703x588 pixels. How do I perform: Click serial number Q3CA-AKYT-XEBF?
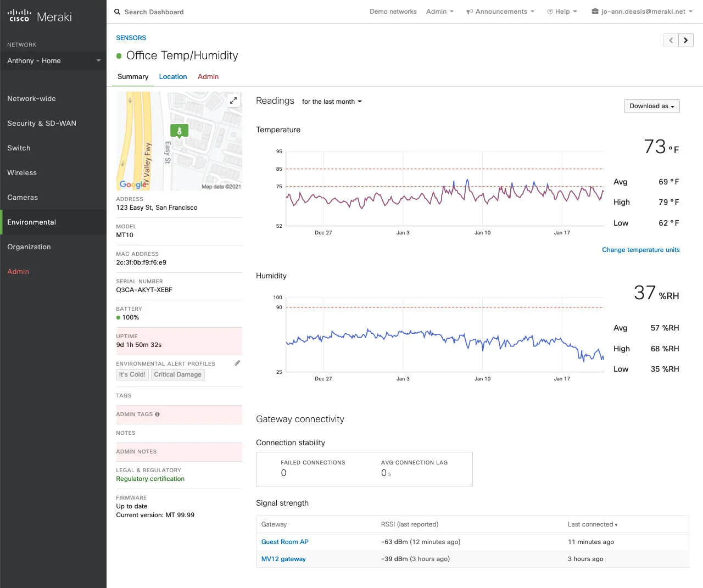pyautogui.click(x=144, y=290)
